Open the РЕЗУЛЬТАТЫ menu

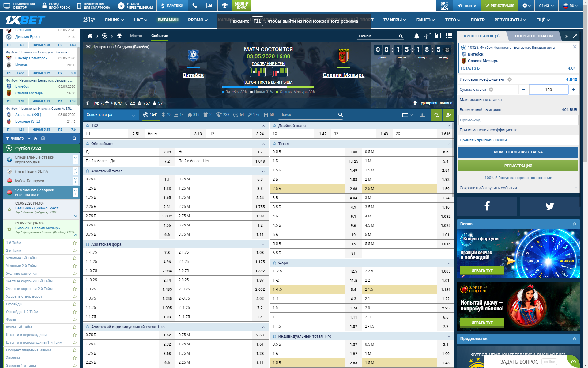pyautogui.click(x=510, y=20)
